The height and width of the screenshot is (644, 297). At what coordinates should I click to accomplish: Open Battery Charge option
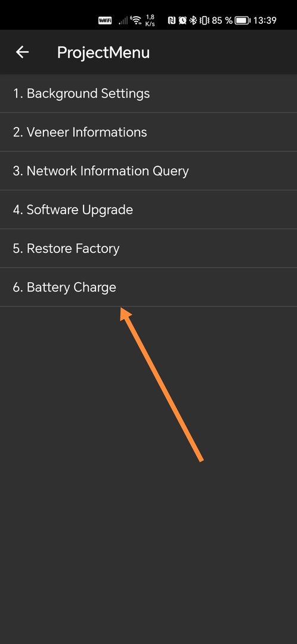point(148,287)
